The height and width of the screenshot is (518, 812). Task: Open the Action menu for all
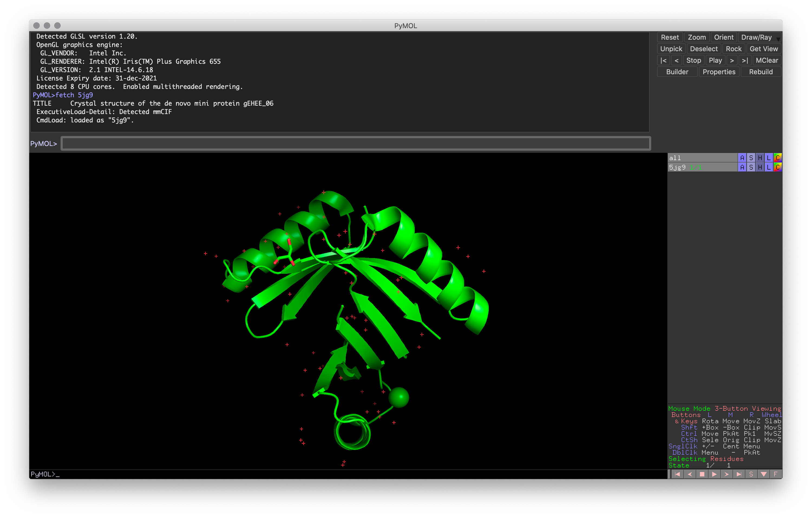pyautogui.click(x=742, y=158)
